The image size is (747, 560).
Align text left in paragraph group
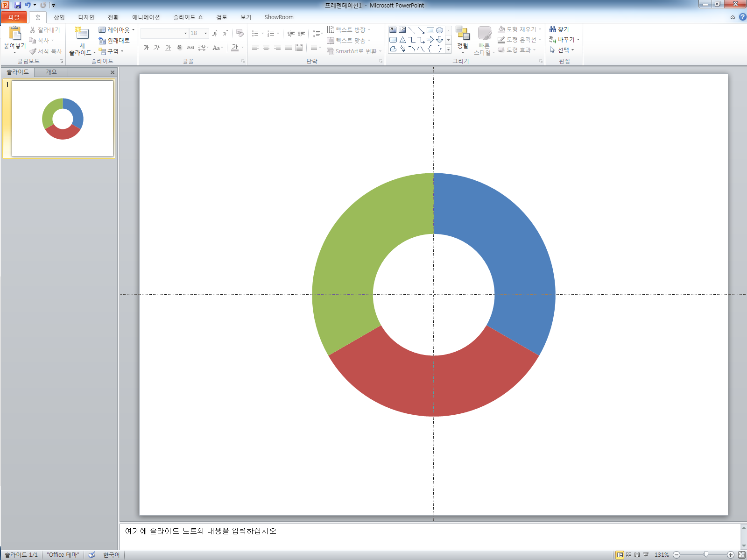[x=255, y=48]
